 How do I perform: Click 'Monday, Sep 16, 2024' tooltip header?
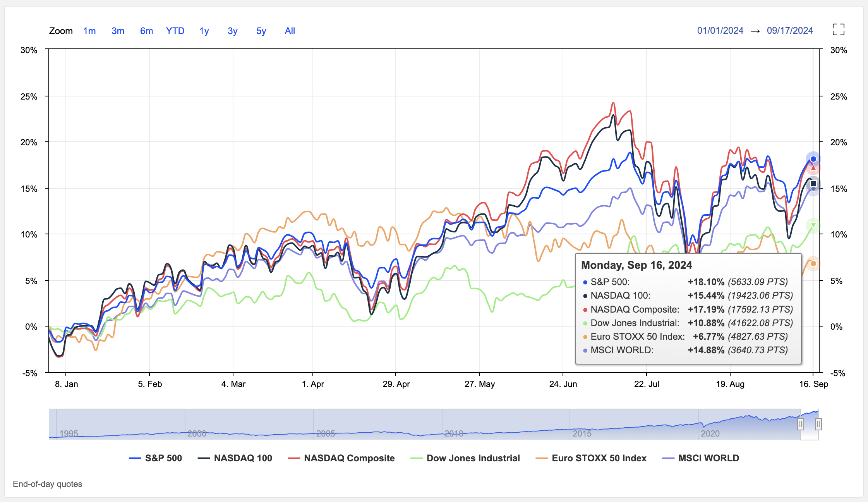tap(636, 265)
